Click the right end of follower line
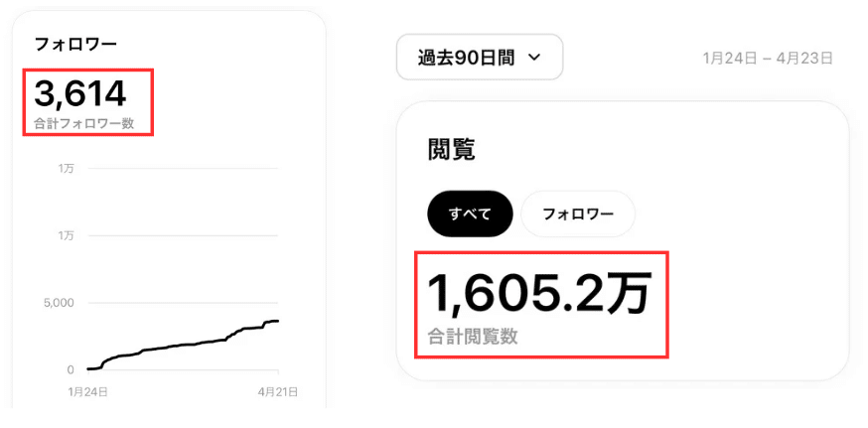 click(277, 321)
